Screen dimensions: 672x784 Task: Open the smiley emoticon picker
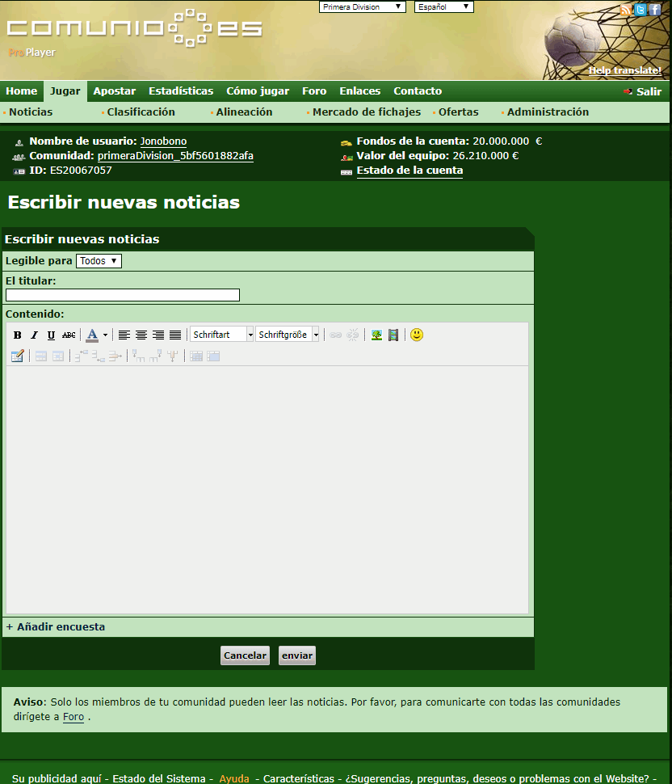pos(417,335)
